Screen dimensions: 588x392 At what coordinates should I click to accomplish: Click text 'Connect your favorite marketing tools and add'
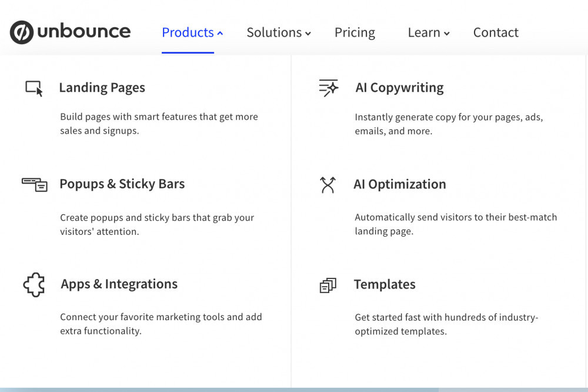161,317
